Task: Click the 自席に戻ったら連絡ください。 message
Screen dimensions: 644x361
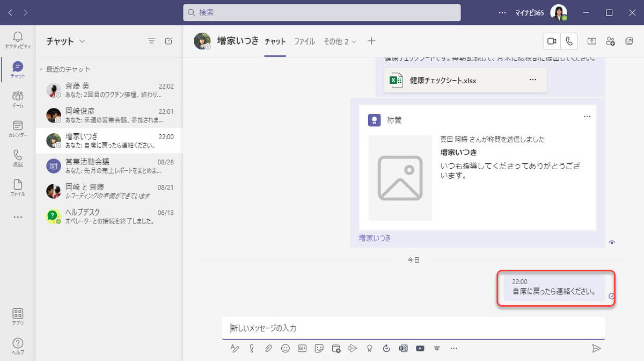Action: 554,292
